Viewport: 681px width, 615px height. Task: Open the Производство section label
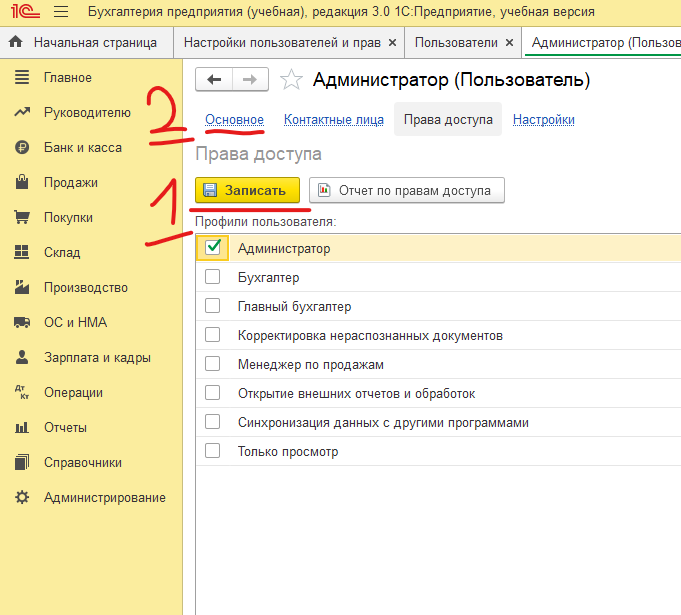pos(86,288)
